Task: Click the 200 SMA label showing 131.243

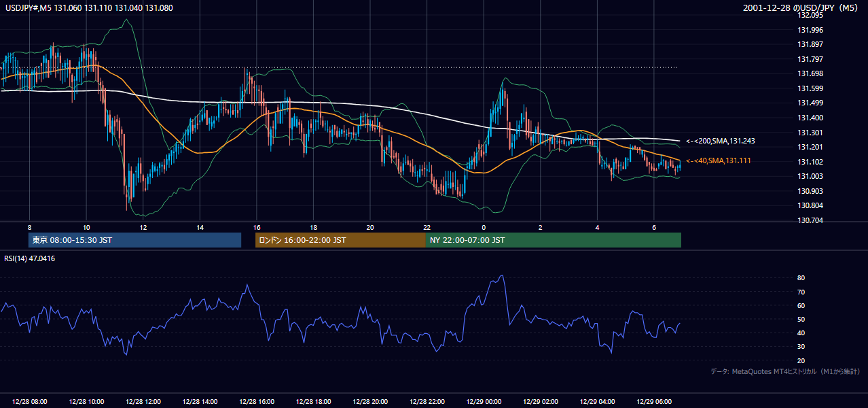Action: (x=721, y=141)
